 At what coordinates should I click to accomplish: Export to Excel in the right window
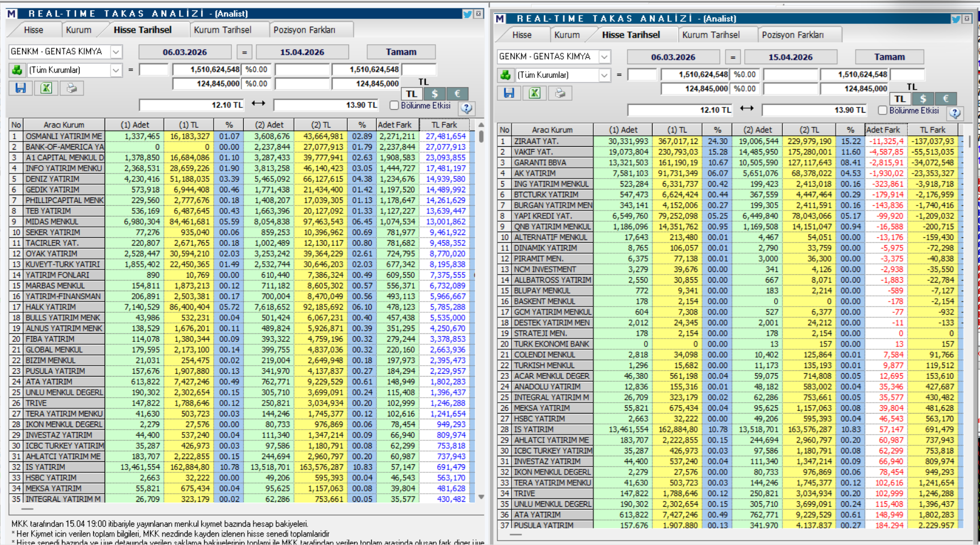[x=534, y=93]
